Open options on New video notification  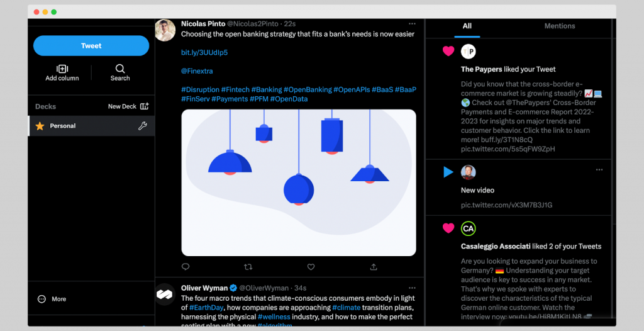pos(599,170)
